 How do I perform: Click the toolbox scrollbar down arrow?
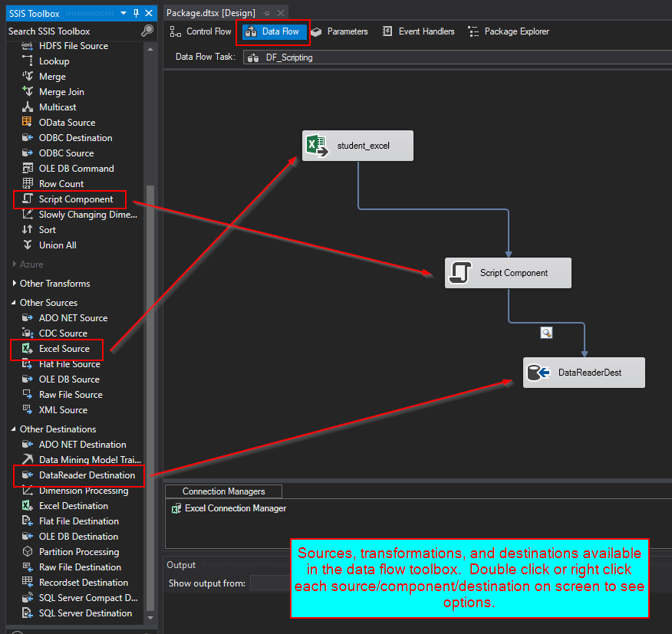pyautogui.click(x=150, y=618)
